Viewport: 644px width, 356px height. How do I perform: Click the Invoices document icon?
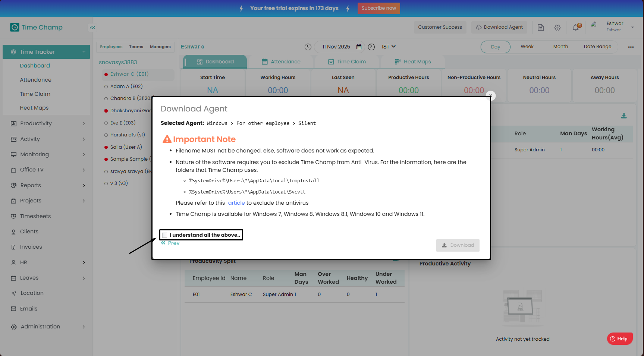tap(14, 247)
